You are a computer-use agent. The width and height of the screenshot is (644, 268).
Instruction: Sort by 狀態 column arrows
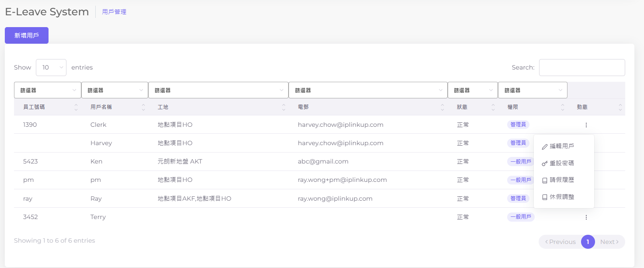coord(493,107)
